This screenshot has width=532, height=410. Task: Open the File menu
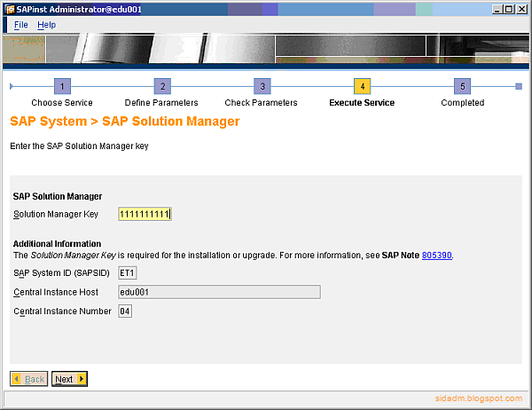(x=20, y=25)
